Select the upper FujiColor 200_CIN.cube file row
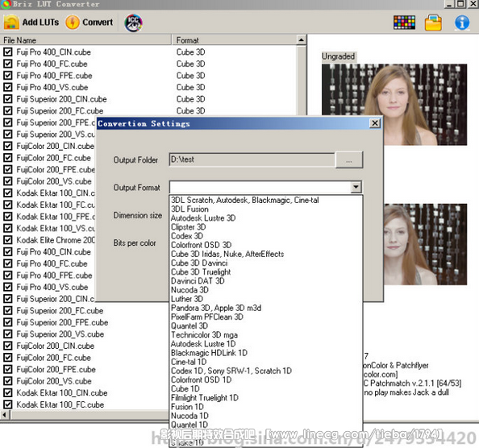The image size is (479, 448). [x=56, y=146]
